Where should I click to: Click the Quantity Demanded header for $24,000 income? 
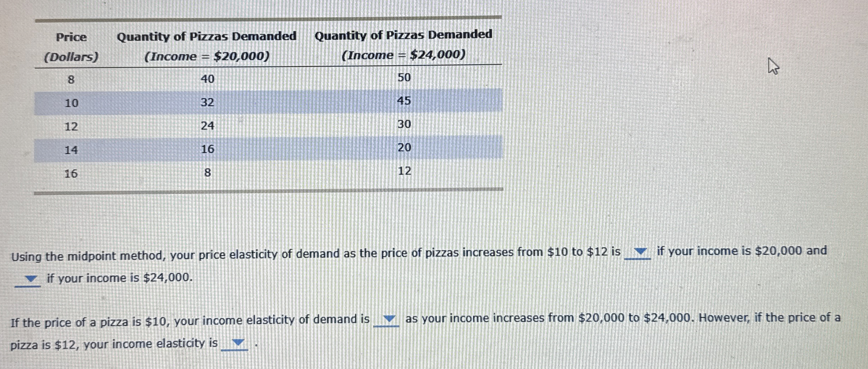click(x=404, y=44)
